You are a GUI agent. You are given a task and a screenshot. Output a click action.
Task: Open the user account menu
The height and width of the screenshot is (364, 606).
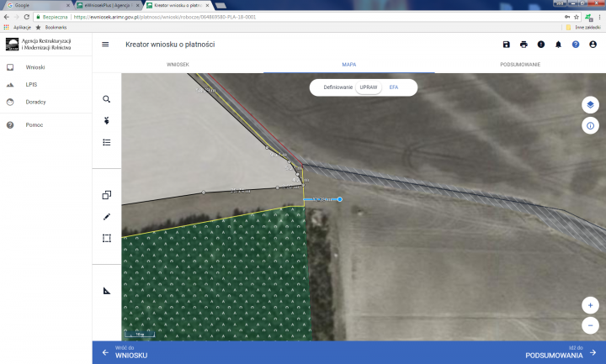(593, 45)
